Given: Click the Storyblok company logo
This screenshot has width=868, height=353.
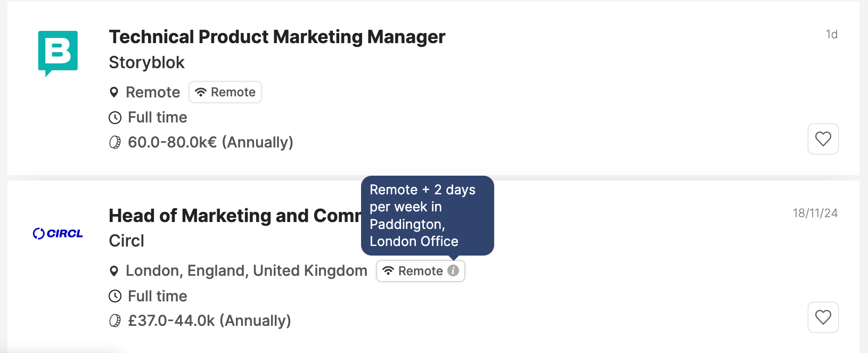Looking at the screenshot, I should click(58, 52).
